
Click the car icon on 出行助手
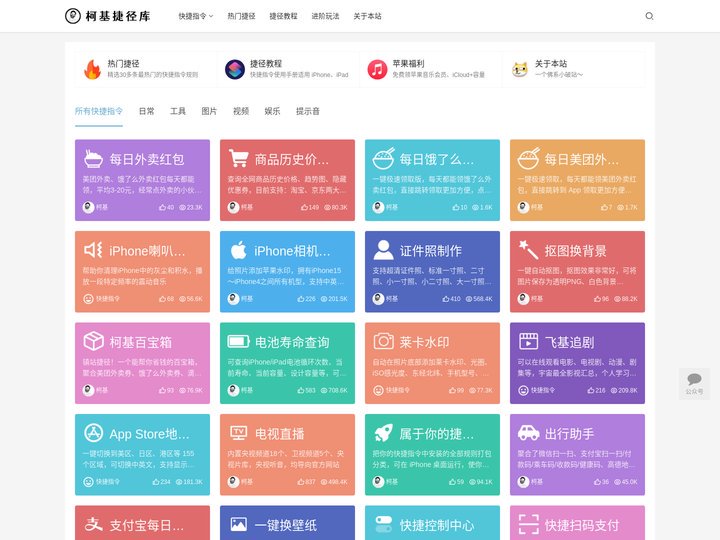[x=528, y=432]
